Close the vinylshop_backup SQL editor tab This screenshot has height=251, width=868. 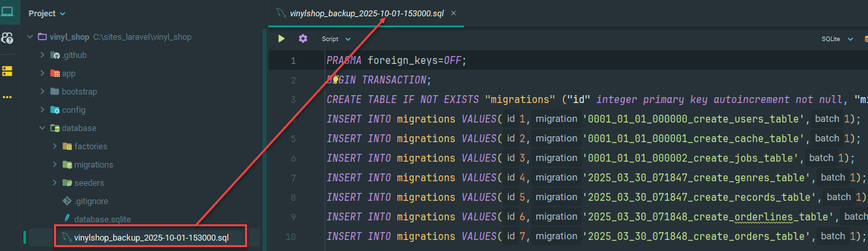tap(454, 13)
